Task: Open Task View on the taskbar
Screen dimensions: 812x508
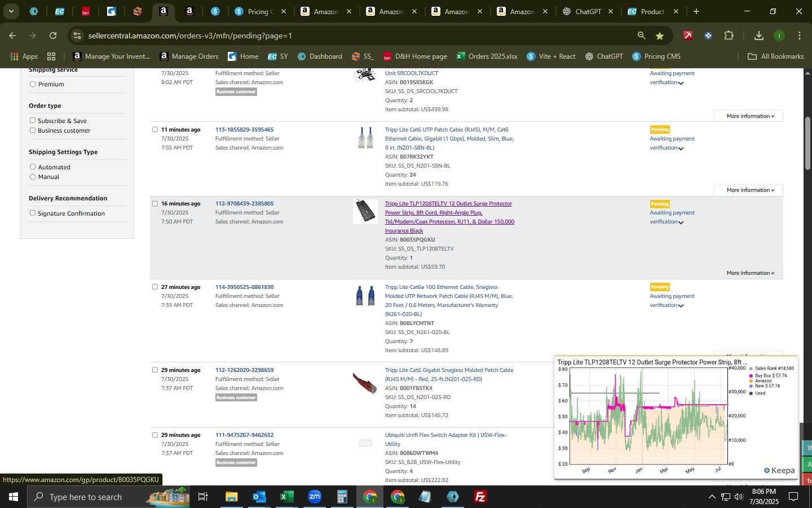Action: pyautogui.click(x=203, y=497)
